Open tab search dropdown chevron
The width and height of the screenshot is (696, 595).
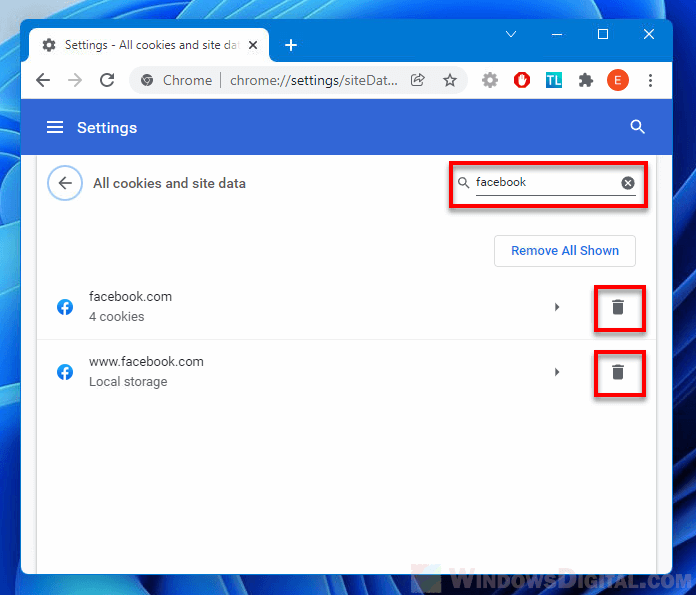point(511,34)
